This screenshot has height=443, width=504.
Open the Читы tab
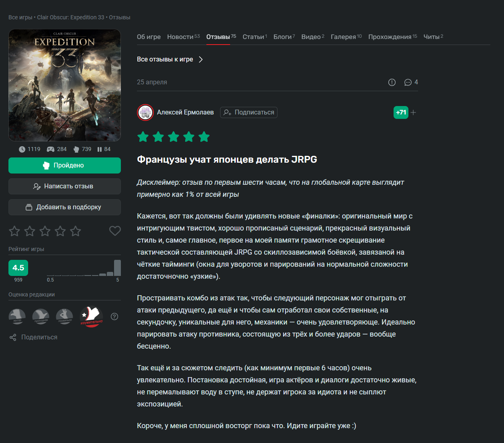433,37
